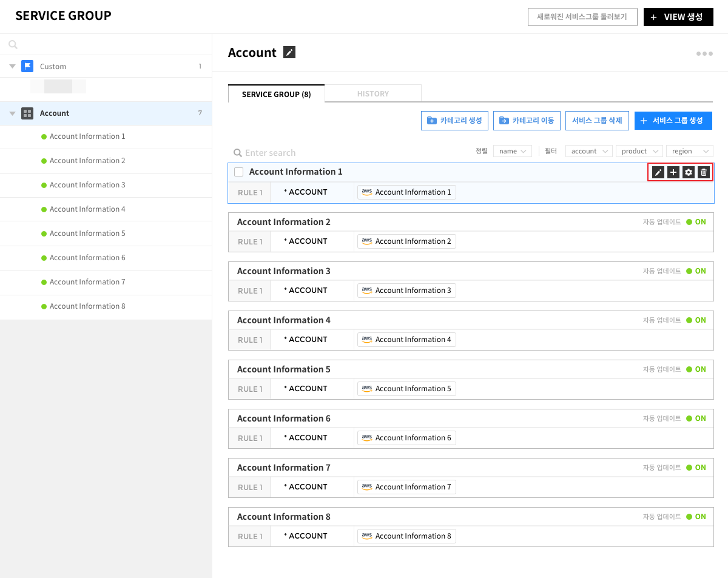Viewport: 728px width, 578px height.
Task: Click the edit pencil icon for Account Information 1
Action: (658, 172)
